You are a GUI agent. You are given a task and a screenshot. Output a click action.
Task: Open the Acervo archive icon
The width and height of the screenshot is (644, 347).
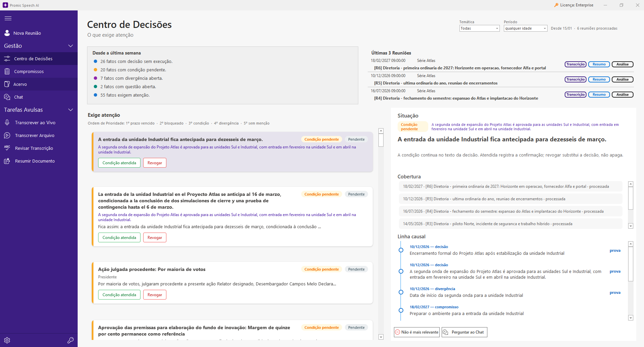7,84
